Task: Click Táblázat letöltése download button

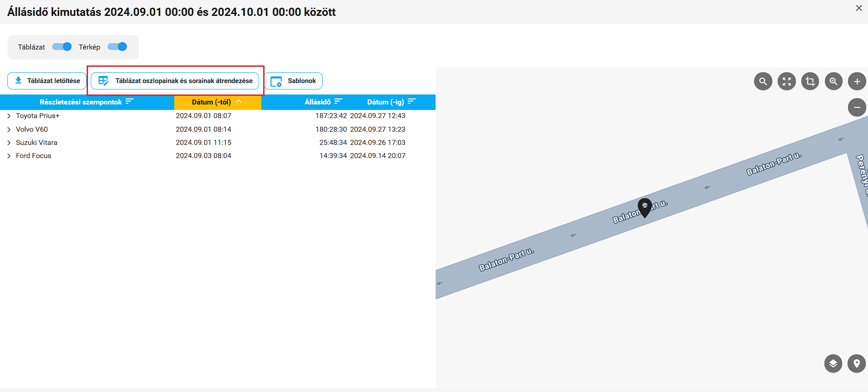Action: pyautogui.click(x=47, y=81)
